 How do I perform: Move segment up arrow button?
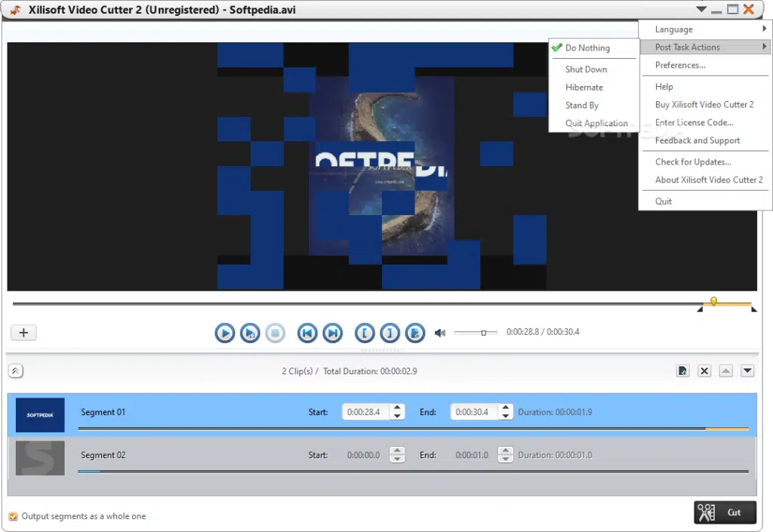point(726,371)
